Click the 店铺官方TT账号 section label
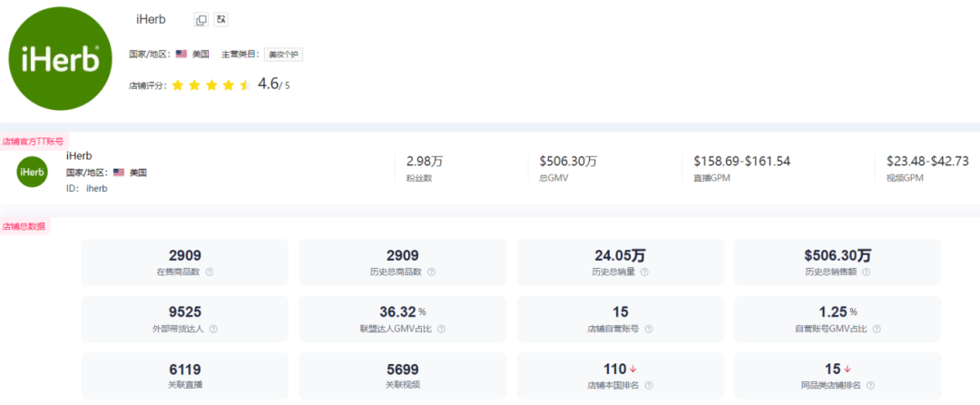The image size is (980, 405). click(34, 142)
